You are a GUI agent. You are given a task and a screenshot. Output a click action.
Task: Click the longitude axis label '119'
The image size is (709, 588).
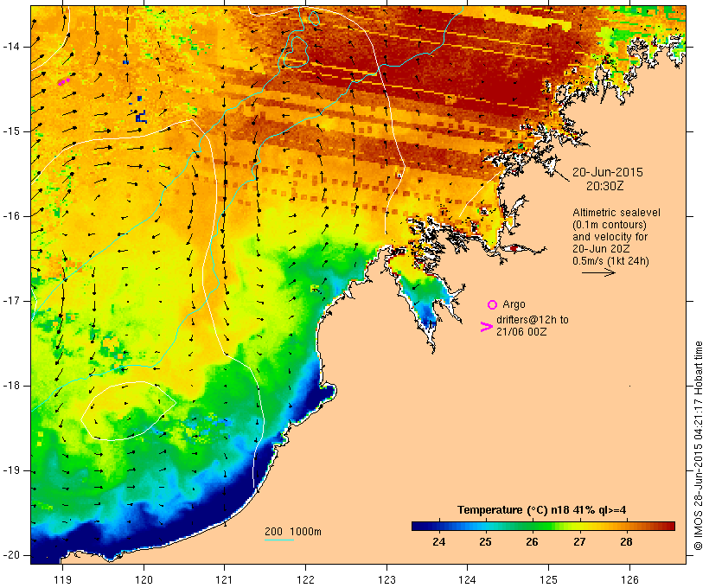(62, 579)
